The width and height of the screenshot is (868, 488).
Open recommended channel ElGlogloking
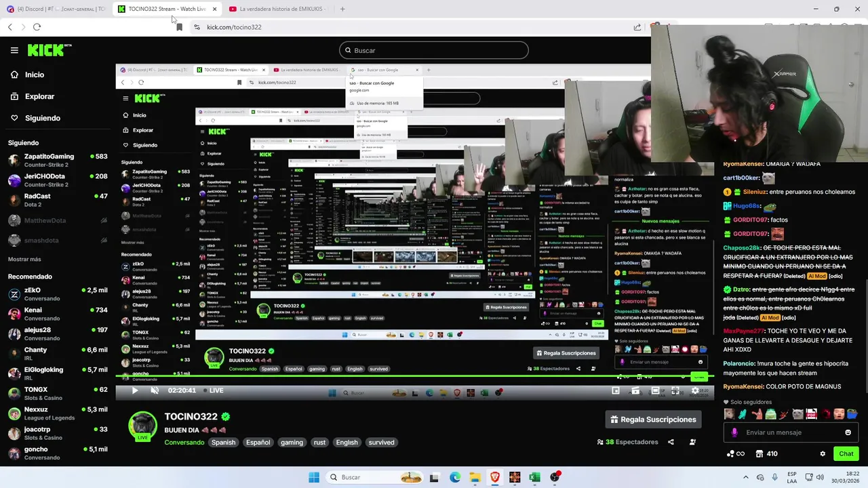tap(58, 373)
